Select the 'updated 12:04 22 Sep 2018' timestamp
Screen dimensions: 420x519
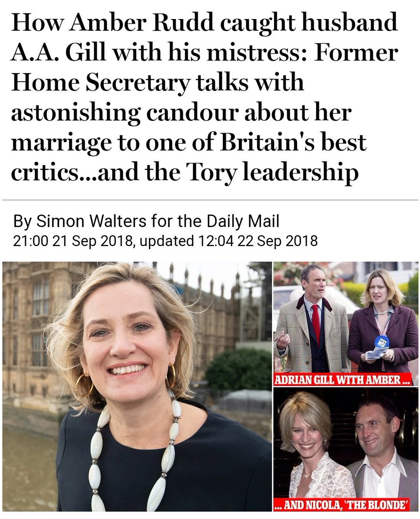point(225,241)
